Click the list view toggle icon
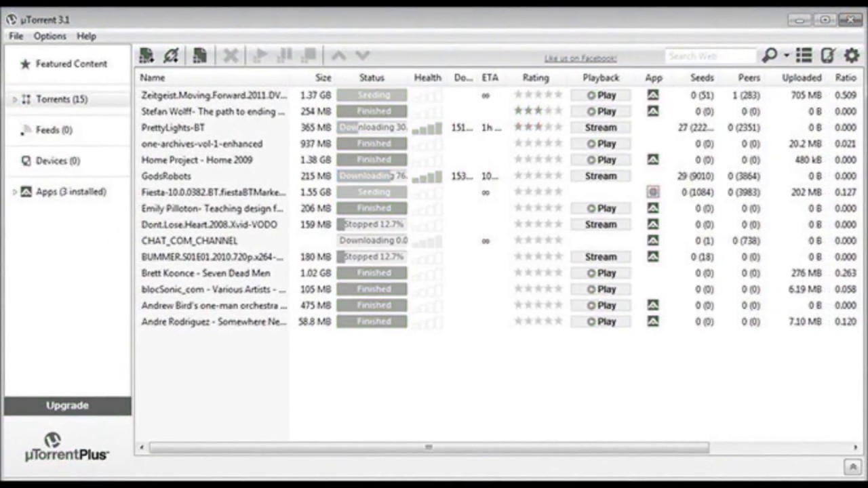This screenshot has width=868, height=488. (804, 56)
